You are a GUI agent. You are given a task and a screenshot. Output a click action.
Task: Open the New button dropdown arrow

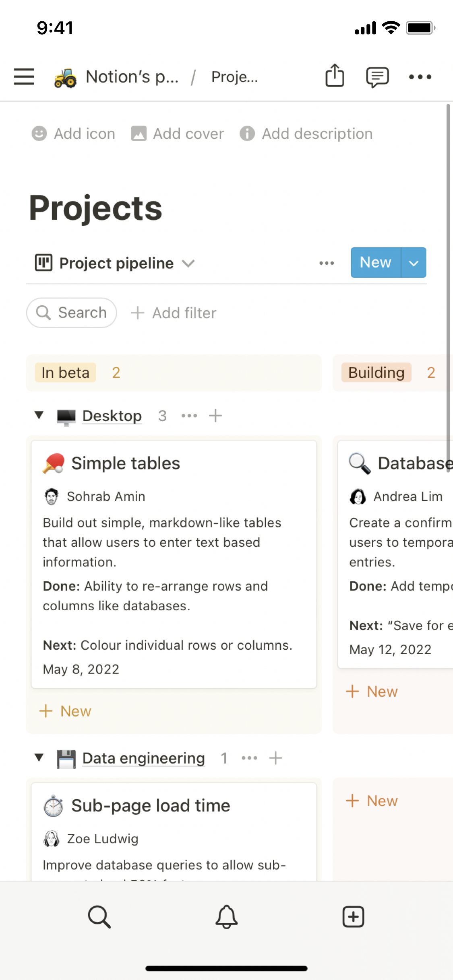414,263
